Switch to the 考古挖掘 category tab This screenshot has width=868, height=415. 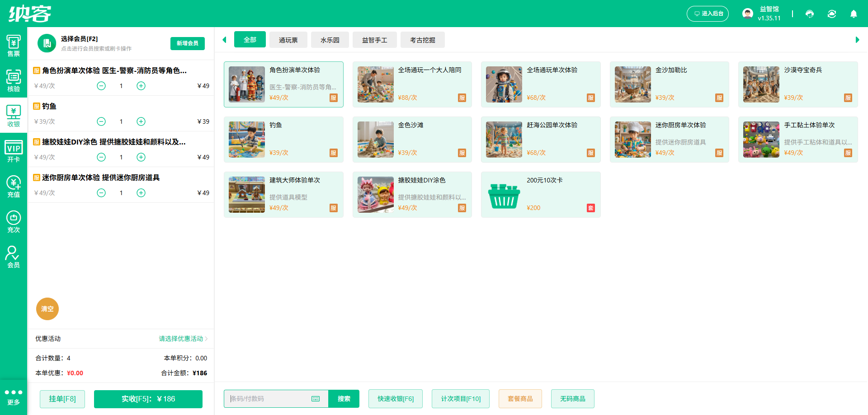423,40
